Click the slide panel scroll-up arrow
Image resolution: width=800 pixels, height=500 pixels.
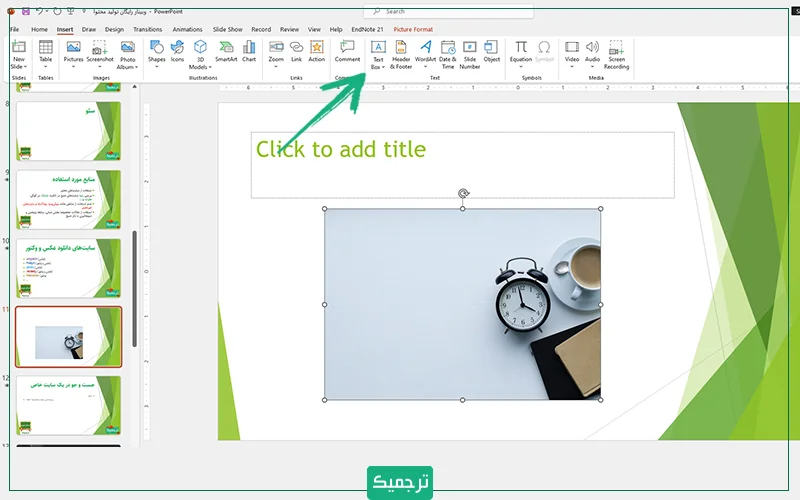135,87
